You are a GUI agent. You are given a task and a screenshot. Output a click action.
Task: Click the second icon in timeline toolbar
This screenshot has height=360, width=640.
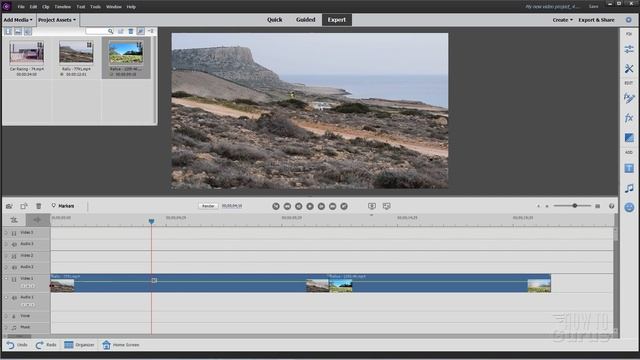[24, 206]
